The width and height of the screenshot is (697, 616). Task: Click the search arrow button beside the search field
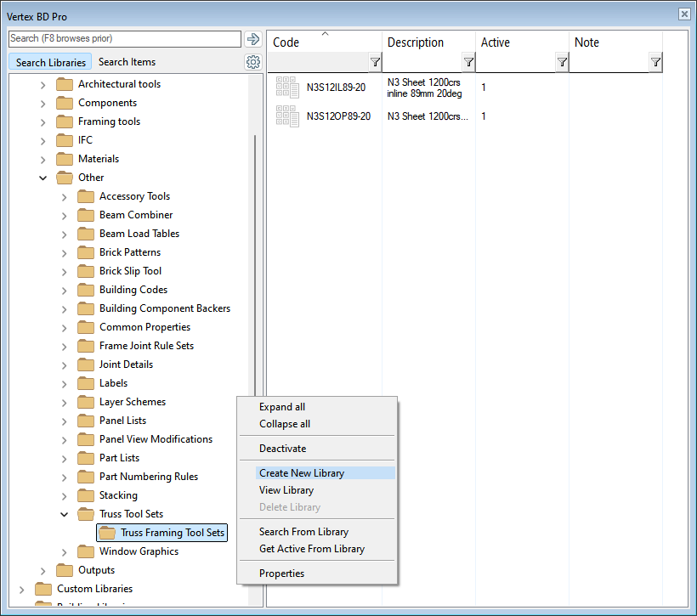click(x=252, y=39)
